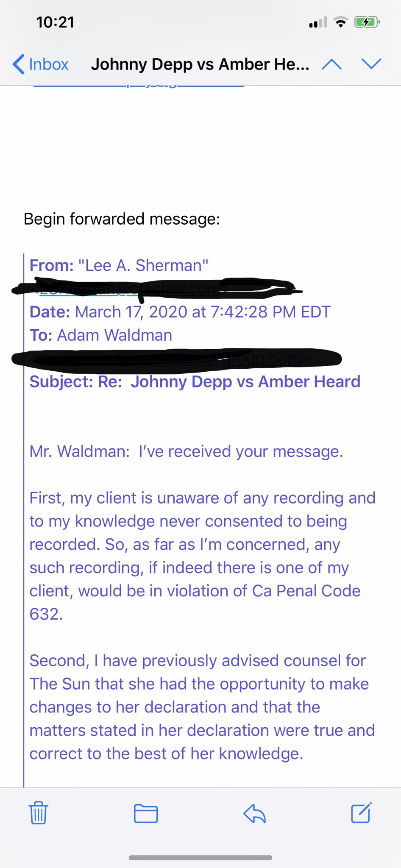The image size is (401, 868).
Task: Tap the underlined link above forwarded message
Action: pos(139,86)
